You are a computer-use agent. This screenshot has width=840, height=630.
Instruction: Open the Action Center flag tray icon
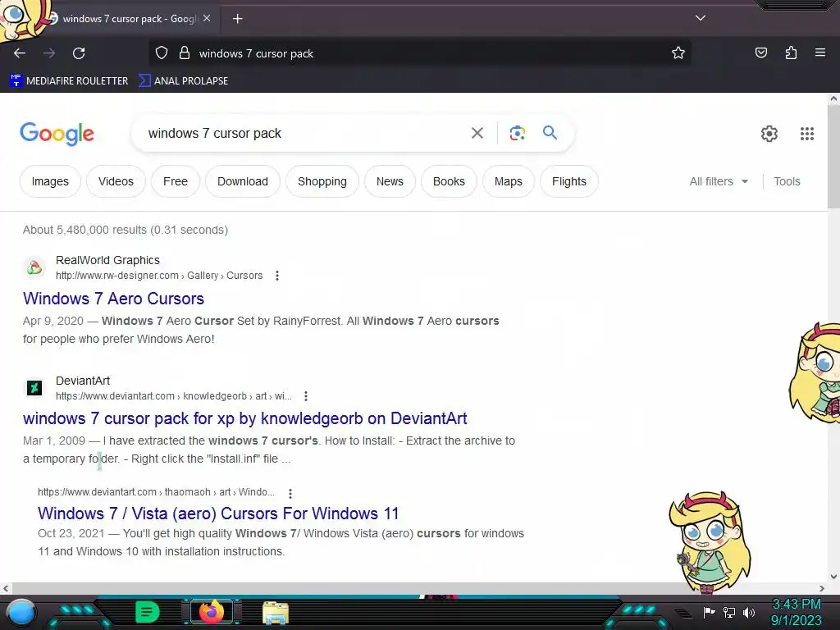709,612
